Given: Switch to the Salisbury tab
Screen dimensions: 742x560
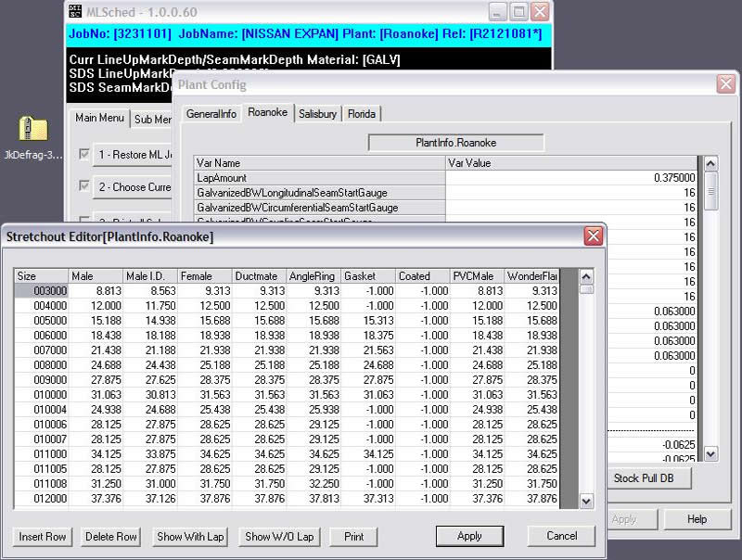Looking at the screenshot, I should tap(317, 114).
